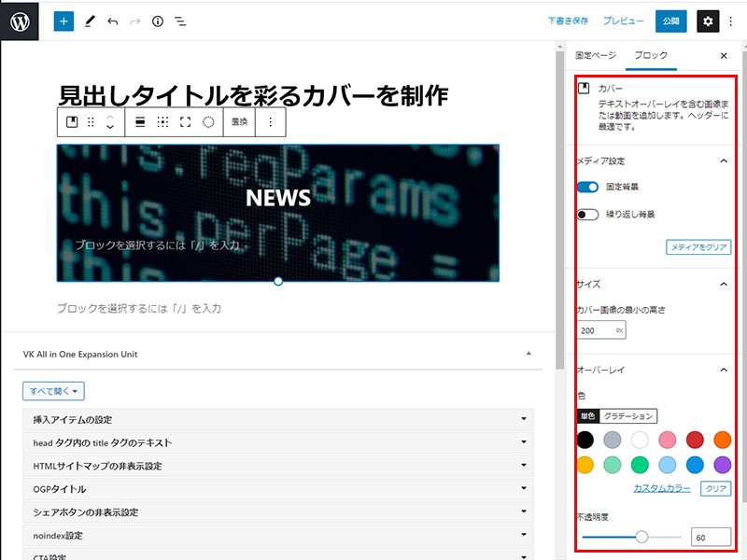Choose the red overlay color swatch
Viewport: 747px width, 560px height.
(695, 440)
